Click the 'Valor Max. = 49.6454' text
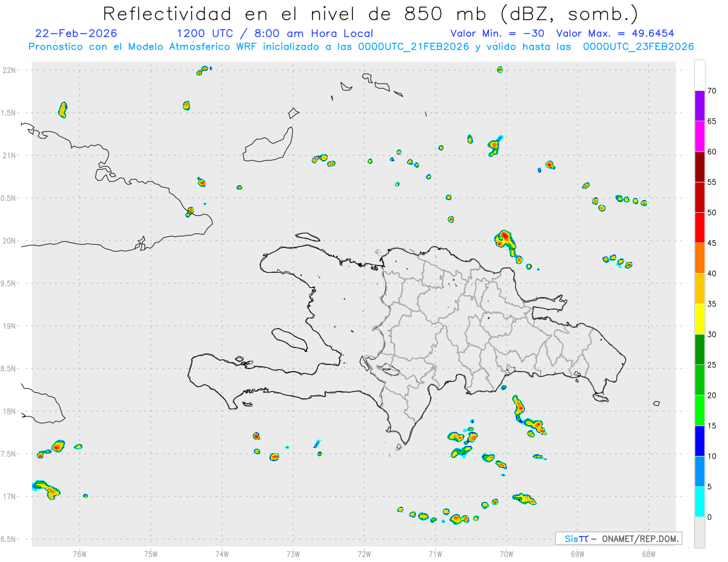Viewport: 728px width, 562px height. pos(615,33)
